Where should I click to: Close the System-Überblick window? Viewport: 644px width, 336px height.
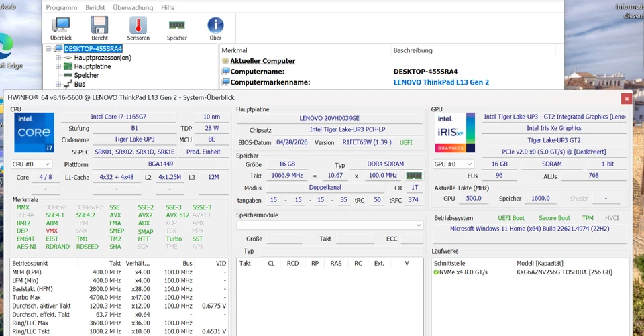tap(627, 99)
